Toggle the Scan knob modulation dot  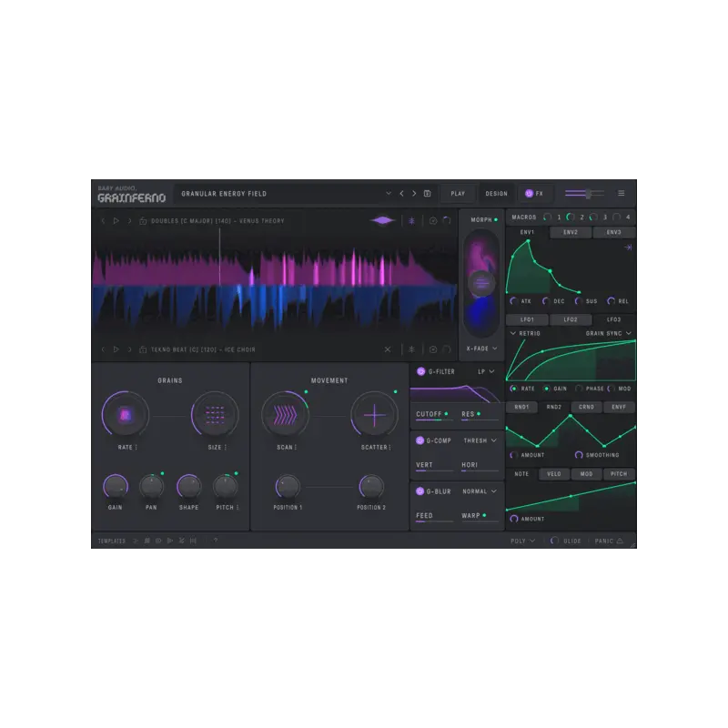306,392
